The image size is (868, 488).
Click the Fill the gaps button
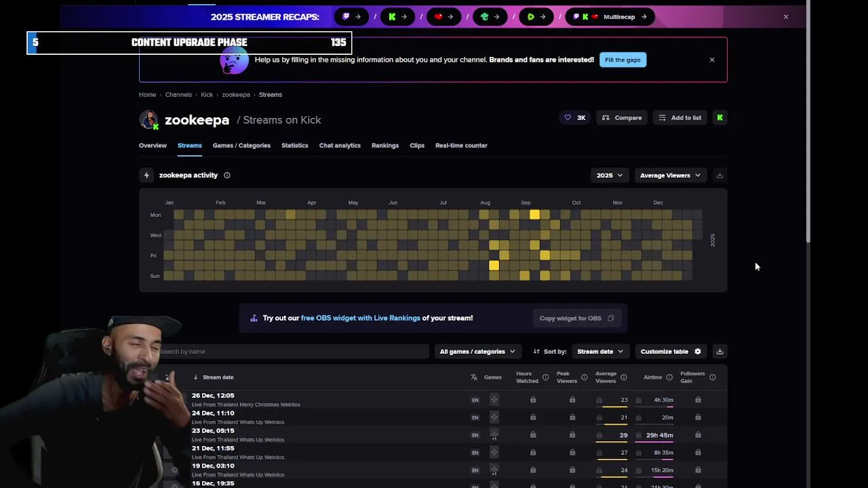coord(623,60)
